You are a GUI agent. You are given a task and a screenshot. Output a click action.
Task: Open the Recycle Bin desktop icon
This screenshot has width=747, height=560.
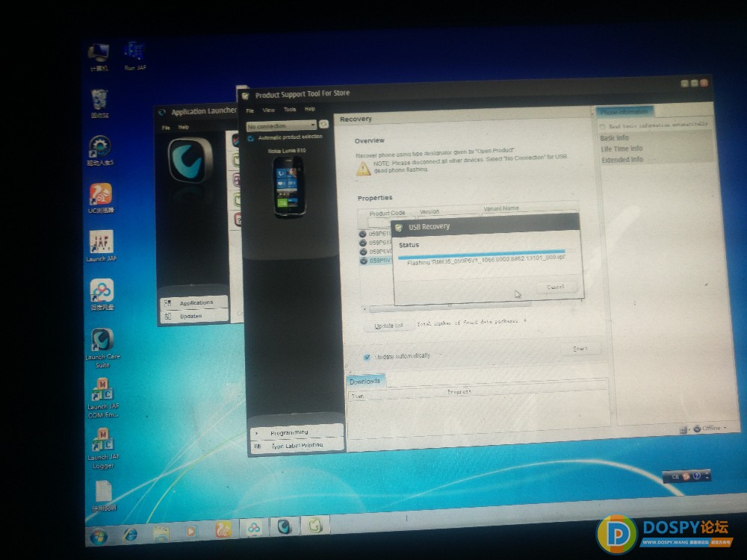pos(99,103)
